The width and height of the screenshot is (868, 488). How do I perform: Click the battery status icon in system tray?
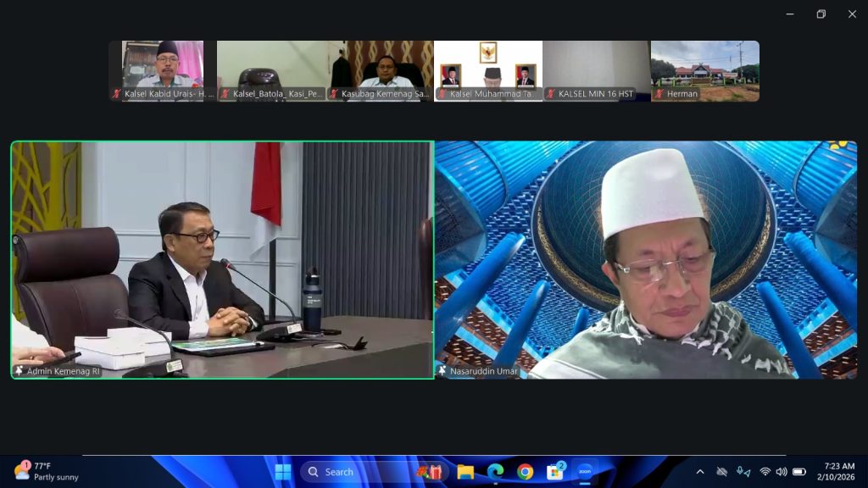(799, 472)
